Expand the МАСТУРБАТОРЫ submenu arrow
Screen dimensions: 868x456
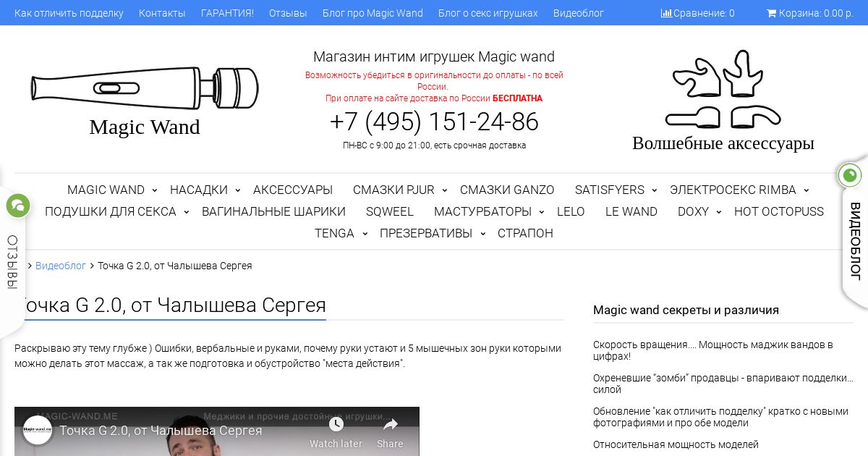coord(541,212)
